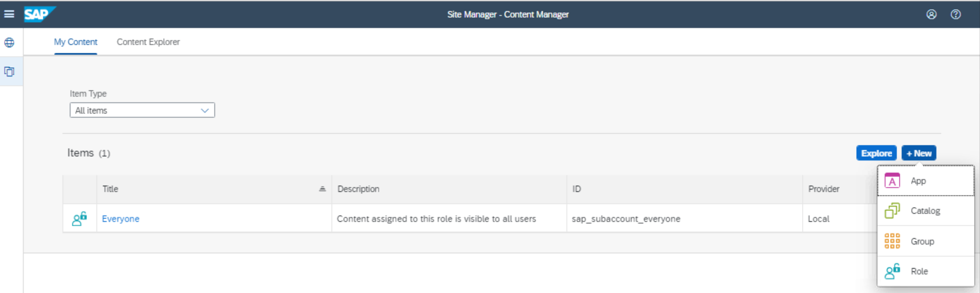Viewport: 980px width, 293px height.
Task: Open the user profile icon
Action: click(931, 15)
